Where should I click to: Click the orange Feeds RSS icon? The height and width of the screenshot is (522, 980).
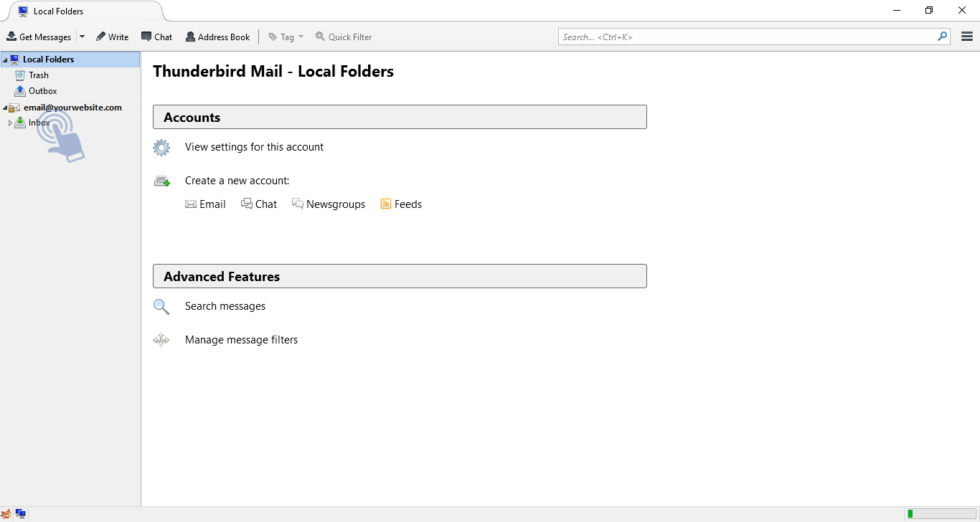click(386, 204)
